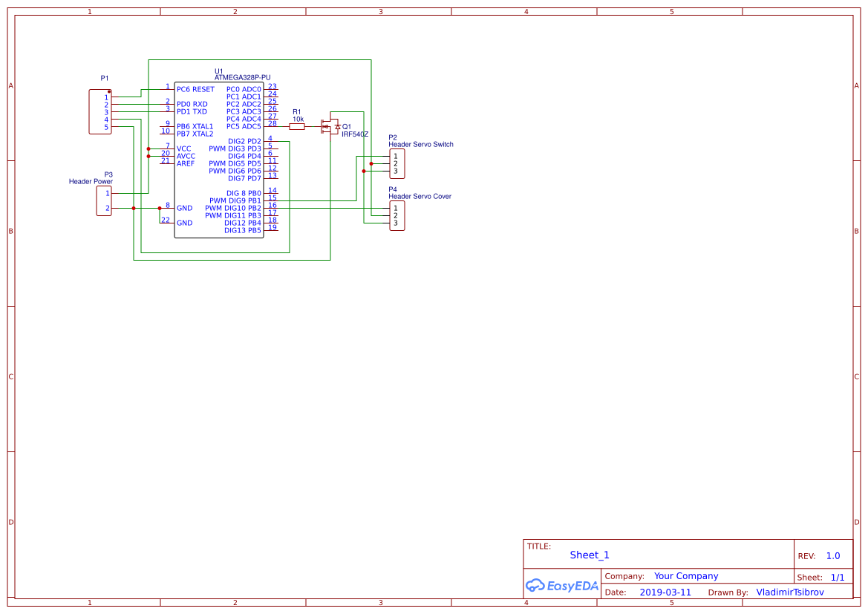The image size is (868, 614).
Task: Click the Sheet_1 title text
Action: pyautogui.click(x=590, y=555)
